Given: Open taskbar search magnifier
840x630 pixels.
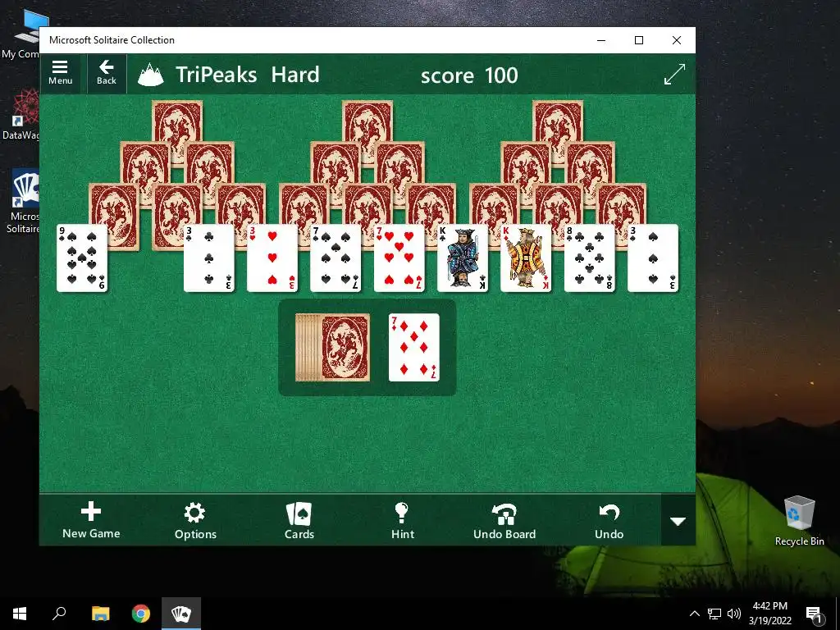Looking at the screenshot, I should [59, 614].
